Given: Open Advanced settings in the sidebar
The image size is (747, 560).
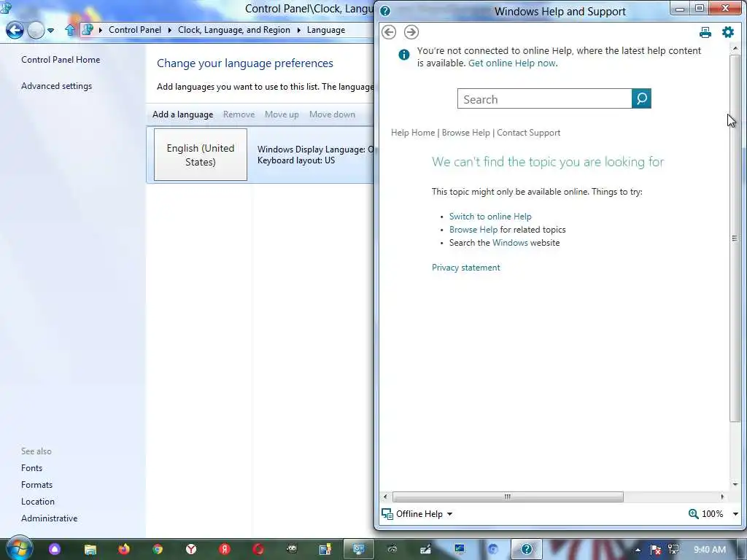Looking at the screenshot, I should pos(56,86).
